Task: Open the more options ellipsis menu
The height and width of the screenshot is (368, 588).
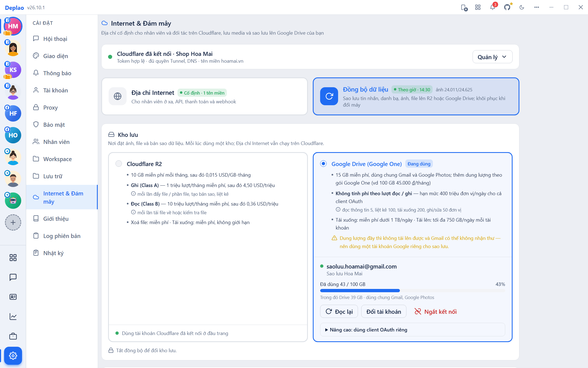Action: tap(537, 7)
